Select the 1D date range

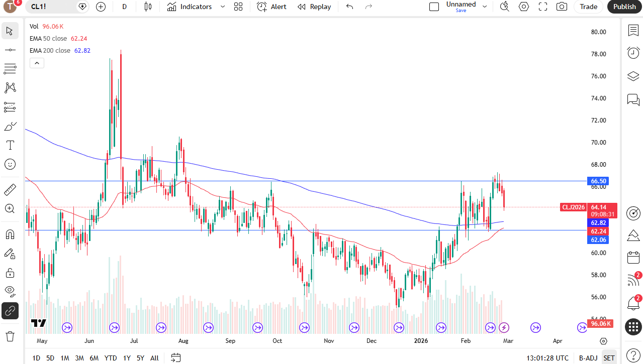[36, 358]
